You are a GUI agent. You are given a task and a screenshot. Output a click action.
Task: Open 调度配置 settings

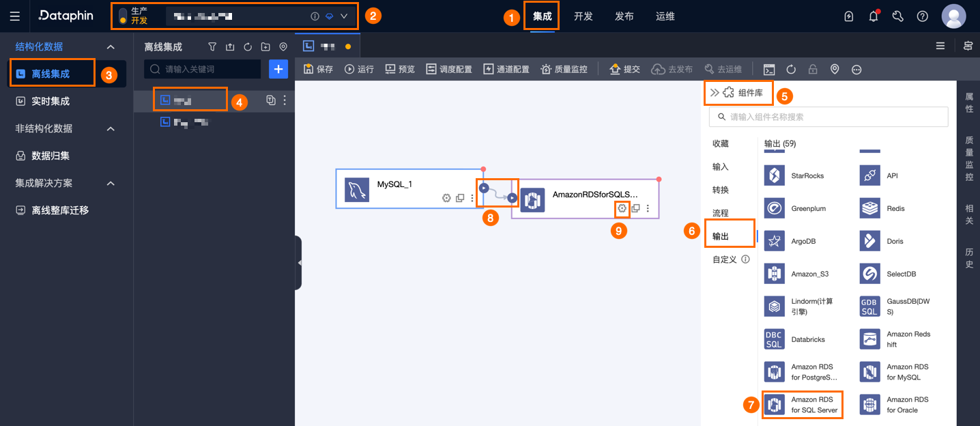(449, 69)
